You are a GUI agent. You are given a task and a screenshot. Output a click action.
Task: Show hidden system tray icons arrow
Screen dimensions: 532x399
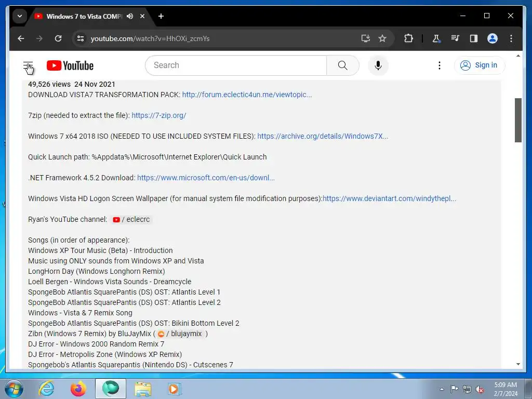pos(442,389)
